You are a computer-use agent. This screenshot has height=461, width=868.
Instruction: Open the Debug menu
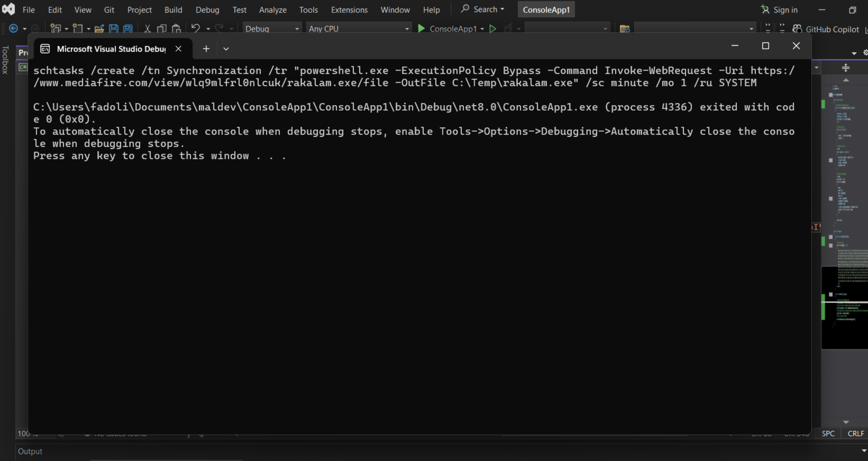[x=207, y=10]
